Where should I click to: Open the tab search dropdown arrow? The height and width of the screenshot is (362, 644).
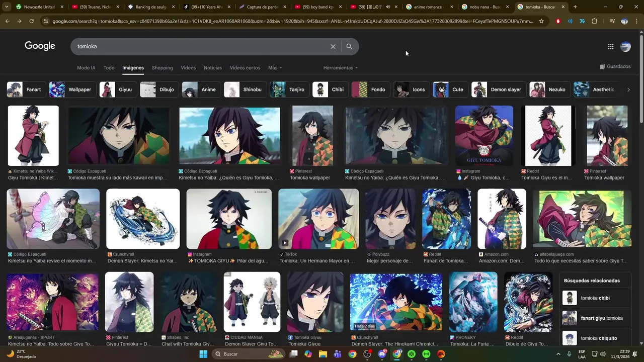(x=7, y=7)
